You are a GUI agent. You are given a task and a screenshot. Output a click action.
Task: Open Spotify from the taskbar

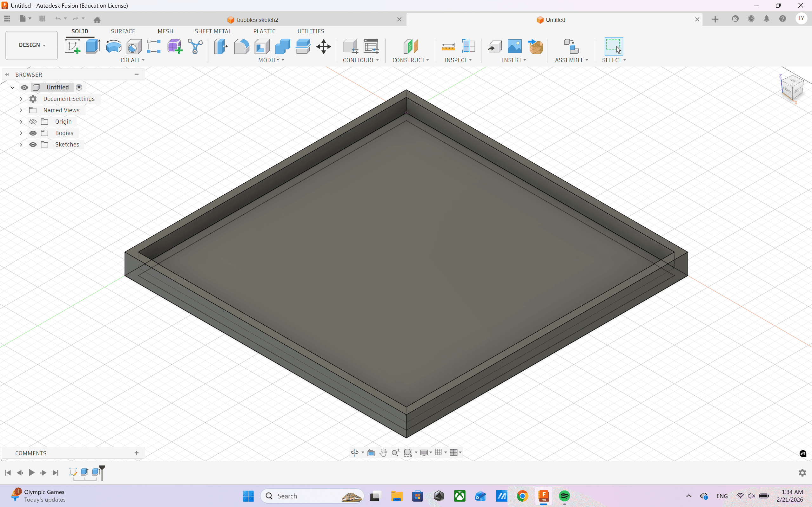point(564,496)
